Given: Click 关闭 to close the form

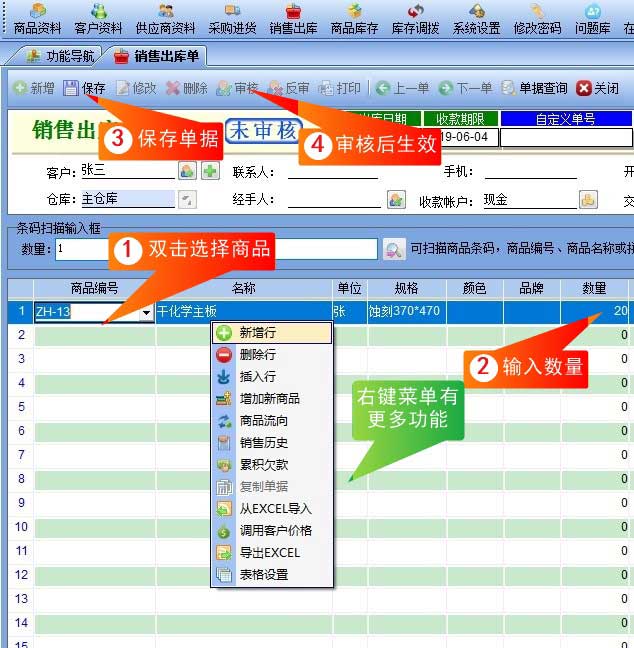Looking at the screenshot, I should point(598,88).
